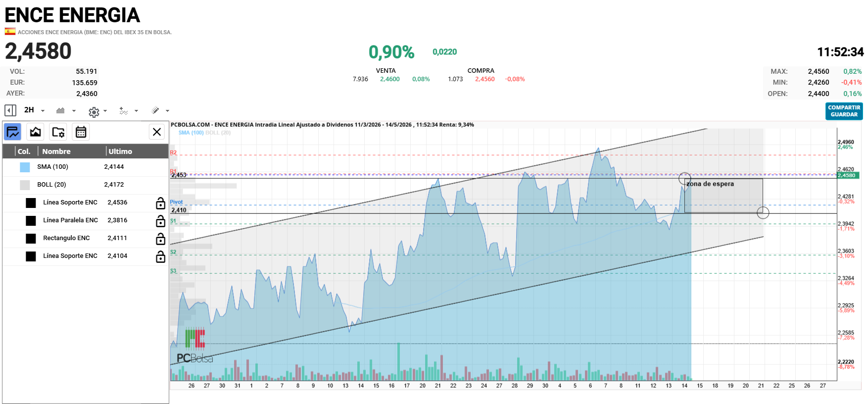Screen dimensions: 868x404
Task: Click the BOLL value 2,4172
Action: (114, 185)
